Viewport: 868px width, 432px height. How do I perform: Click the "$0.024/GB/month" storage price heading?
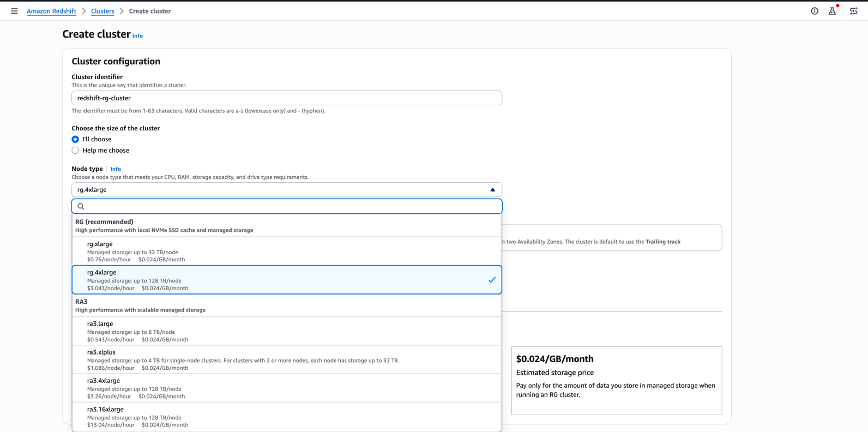coord(554,359)
